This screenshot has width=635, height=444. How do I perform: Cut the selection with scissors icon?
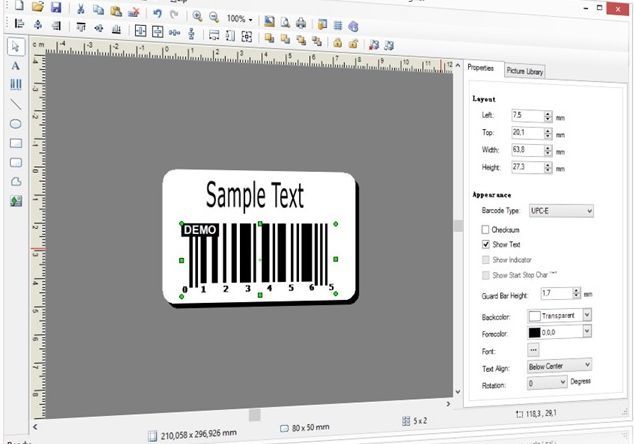(x=81, y=9)
